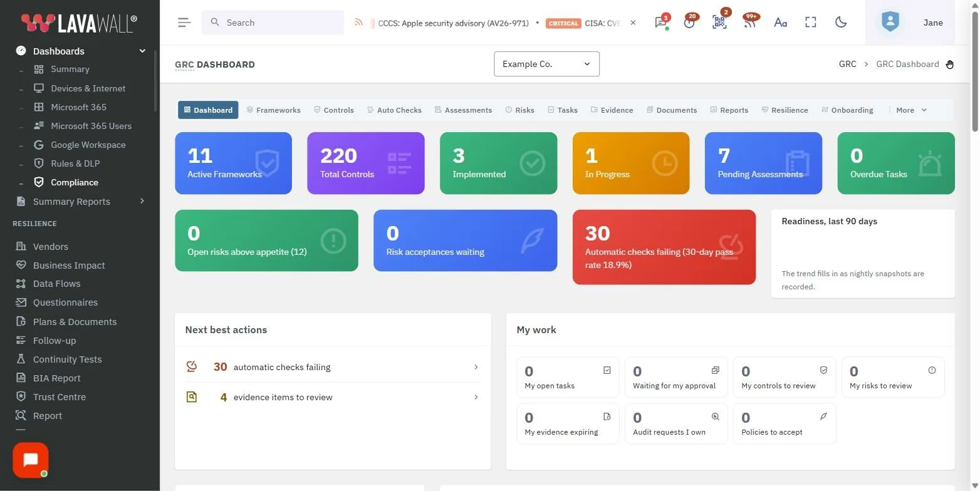Expand the automatic checks failing action row
980x491 pixels.
tap(333, 367)
